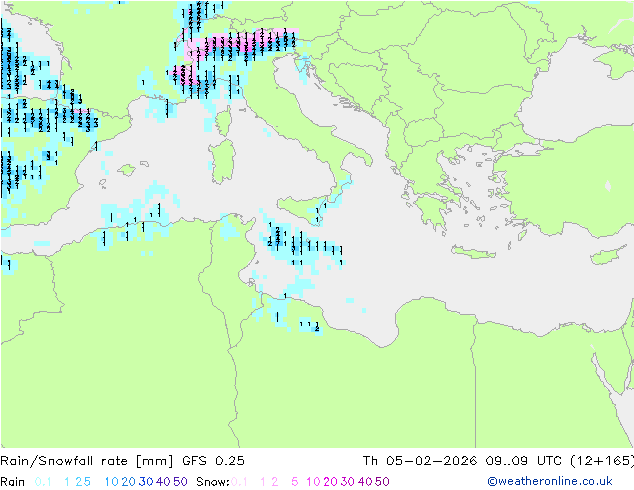The width and height of the screenshot is (634, 490).
Task: Pick the snow legend value 20
Action: pos(330,482)
